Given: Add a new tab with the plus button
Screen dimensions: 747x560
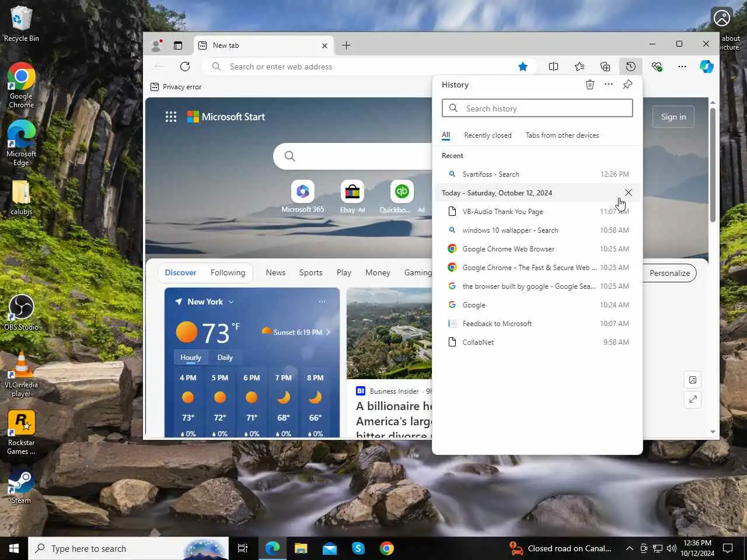Looking at the screenshot, I should coord(346,45).
